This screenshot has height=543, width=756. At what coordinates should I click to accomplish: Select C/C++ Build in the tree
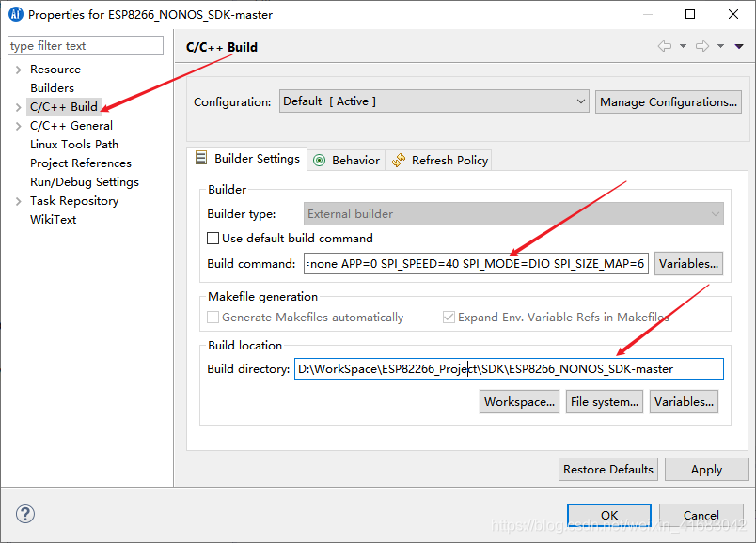coord(64,107)
